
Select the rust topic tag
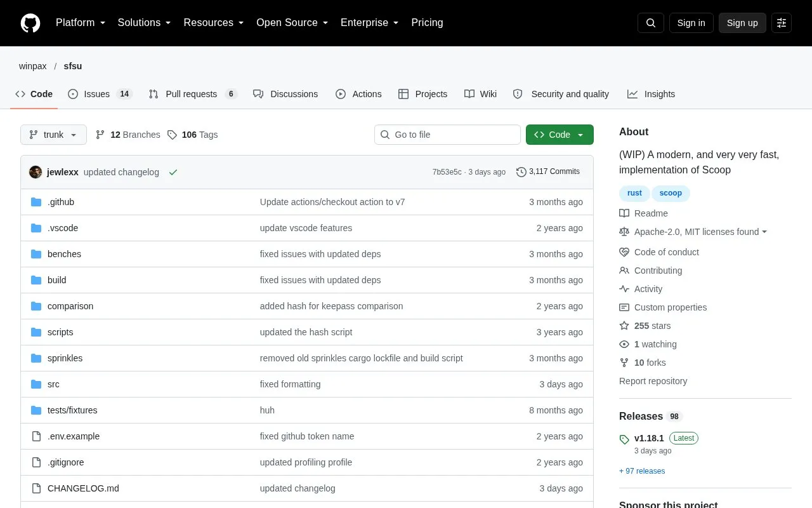point(634,193)
